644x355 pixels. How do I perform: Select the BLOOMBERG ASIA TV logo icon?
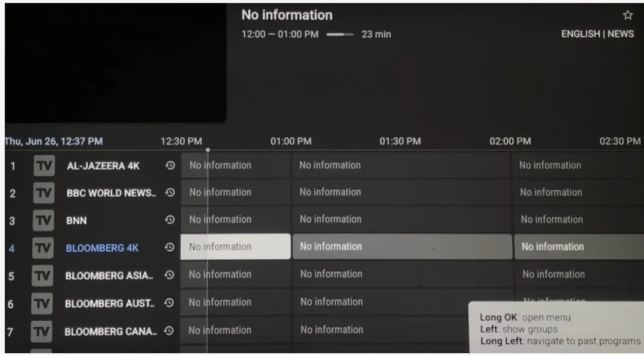coord(42,276)
